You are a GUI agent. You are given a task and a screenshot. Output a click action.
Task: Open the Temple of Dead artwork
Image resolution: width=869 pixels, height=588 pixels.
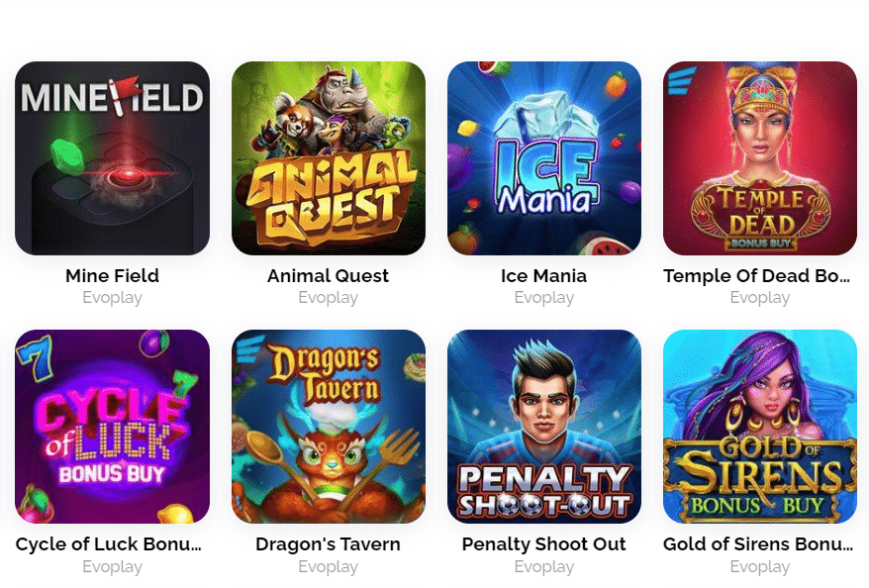point(760,158)
